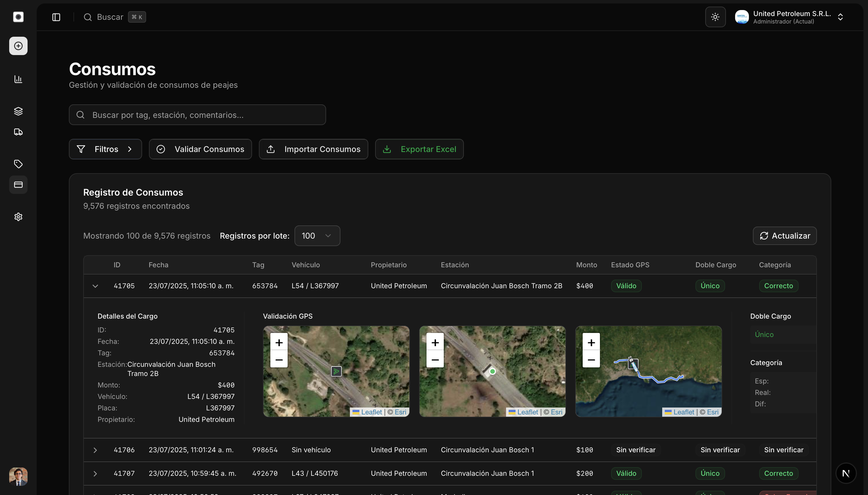Expand row 41706 details
The height and width of the screenshot is (495, 868).
(95, 450)
